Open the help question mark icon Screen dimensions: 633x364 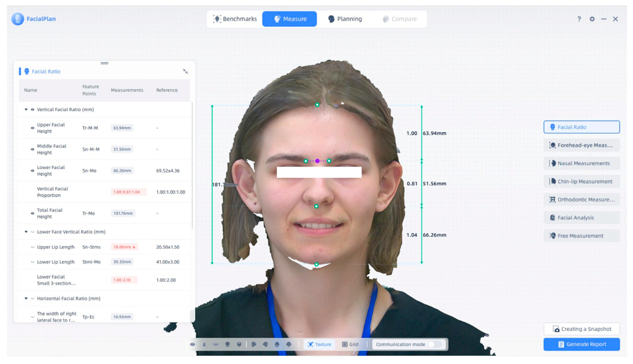coord(579,19)
